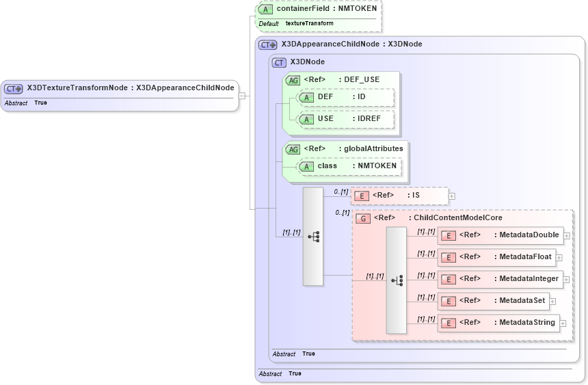The image size is (588, 385).
Task: Click the CT+ icon of X3DAppearanceChildNode : X3DNode
Action: click(268, 45)
